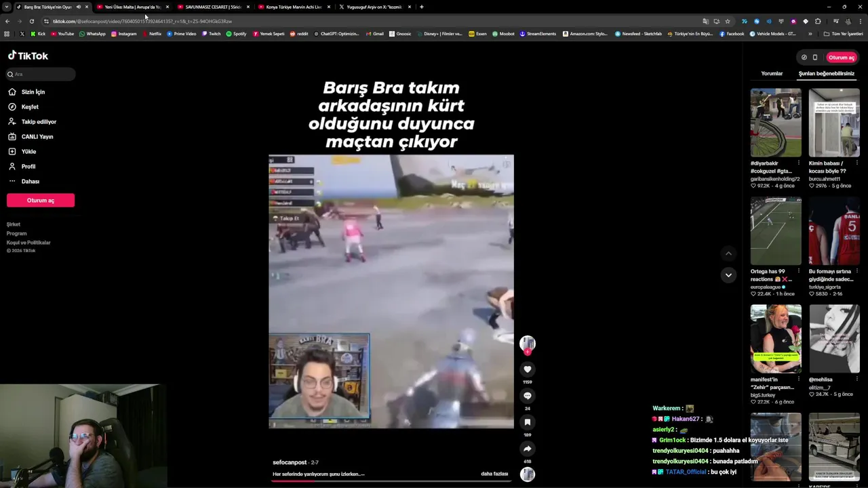Open the Spotify bookmark
The width and height of the screenshot is (868, 488).
pyautogui.click(x=236, y=33)
